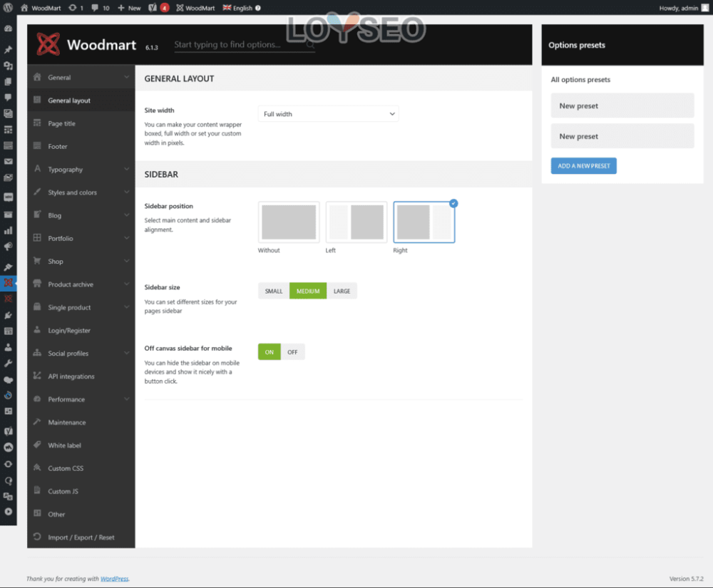The image size is (713, 588).
Task: Expand the Social profiles chevron
Action: 126,353
